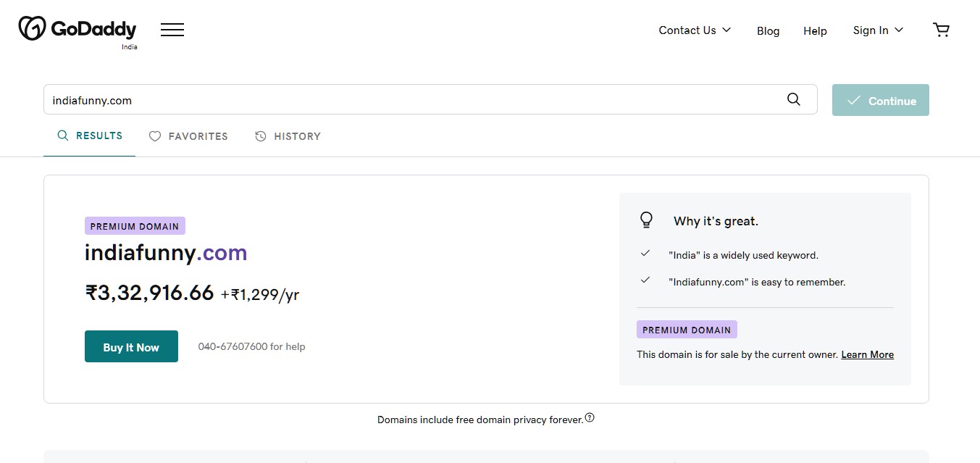The image size is (980, 463).
Task: Expand the Sign In dropdown
Action: 878,30
